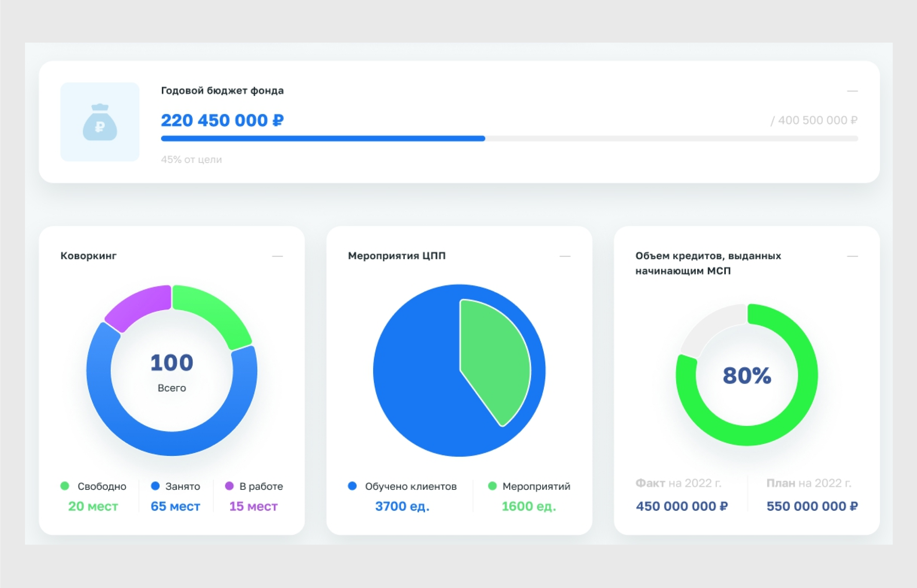917x588 pixels.
Task: Click the 220 450 000 ₽ budget value
Action: pyautogui.click(x=222, y=120)
